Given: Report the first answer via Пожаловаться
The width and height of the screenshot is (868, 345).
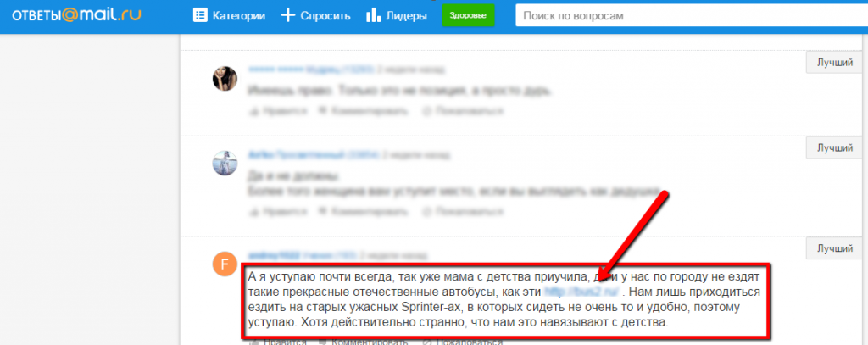Looking at the screenshot, I should coord(462,111).
